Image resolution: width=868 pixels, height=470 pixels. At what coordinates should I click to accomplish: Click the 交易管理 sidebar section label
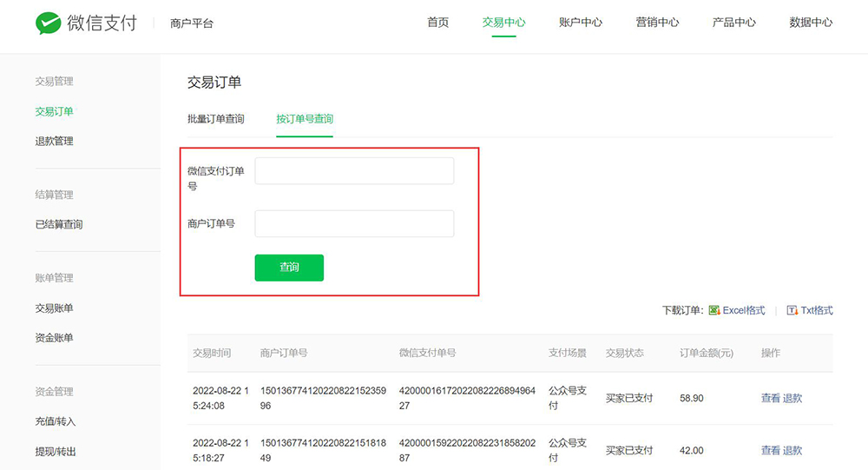click(54, 82)
